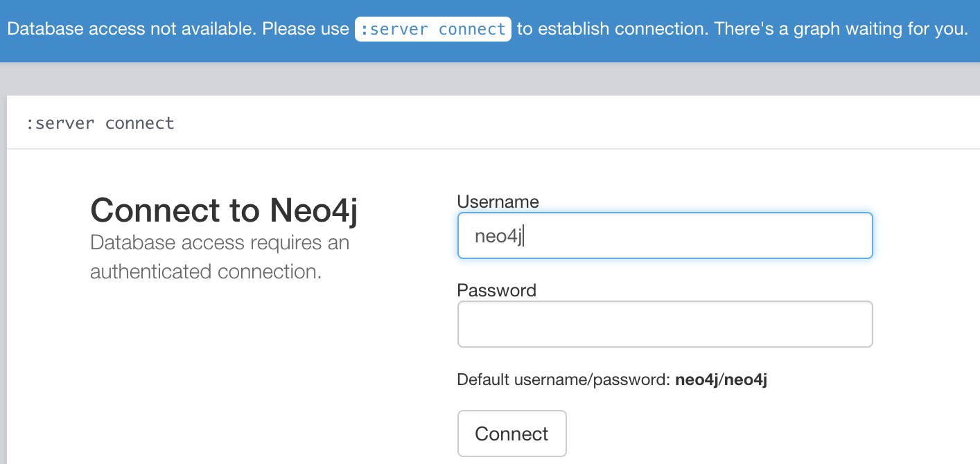Image resolution: width=980 pixels, height=464 pixels.
Task: Click into the empty Password field
Action: pos(664,324)
